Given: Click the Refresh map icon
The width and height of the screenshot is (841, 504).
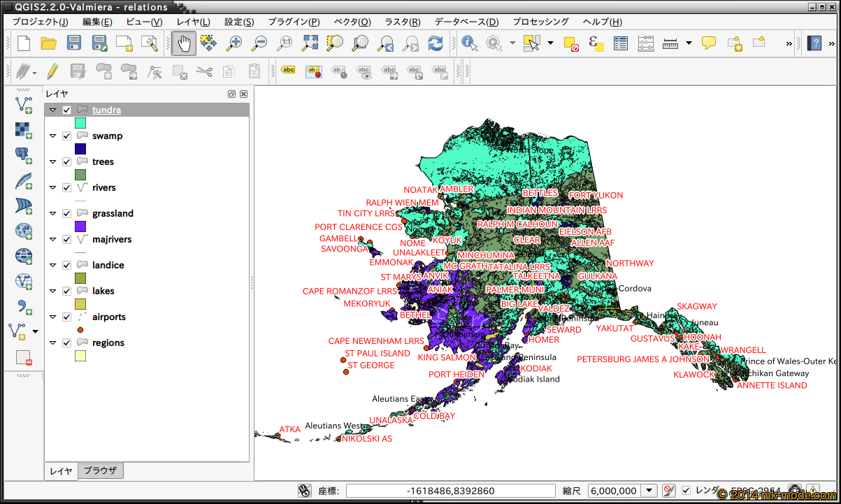Looking at the screenshot, I should [436, 43].
